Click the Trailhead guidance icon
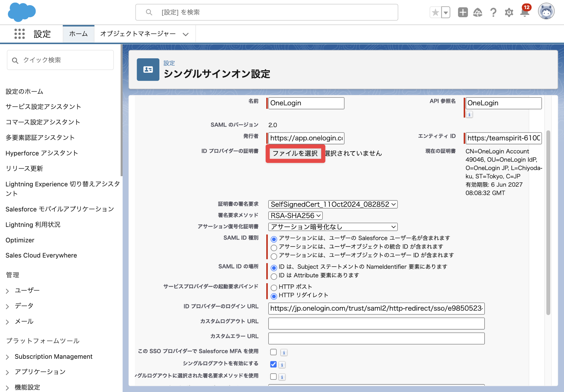The image size is (564, 392). [478, 13]
